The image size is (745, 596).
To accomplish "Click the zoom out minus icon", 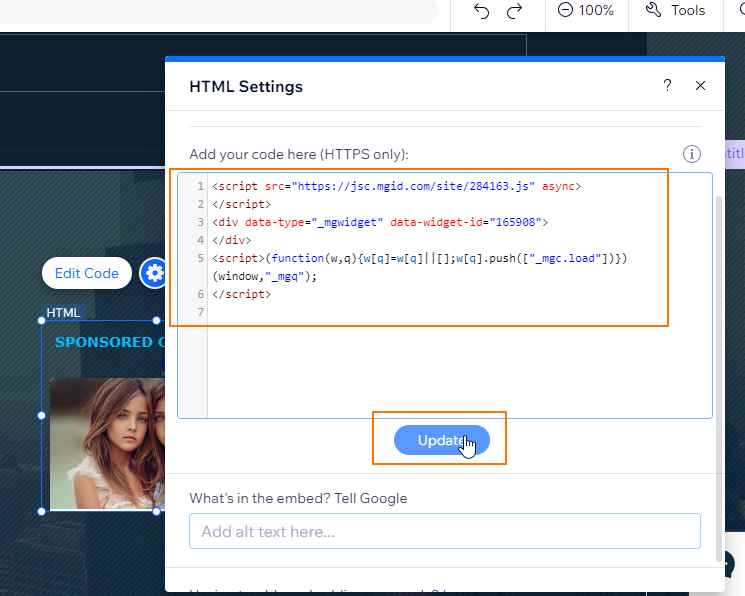I will click(566, 10).
